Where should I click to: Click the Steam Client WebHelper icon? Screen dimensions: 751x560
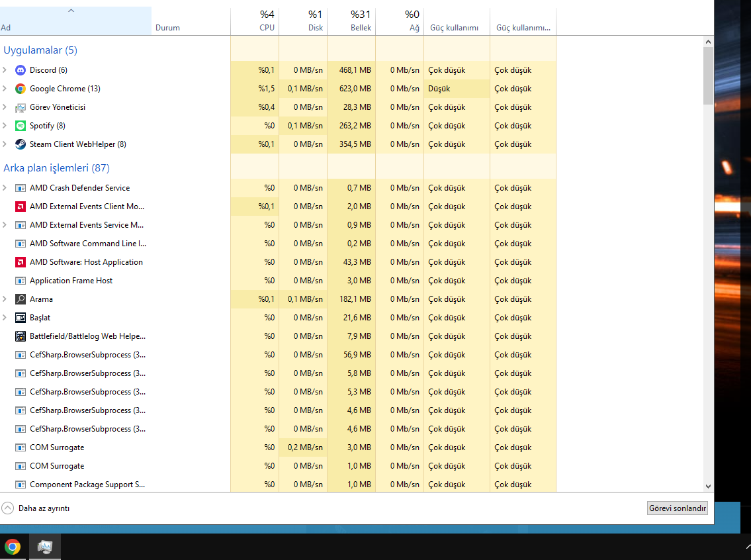(20, 144)
